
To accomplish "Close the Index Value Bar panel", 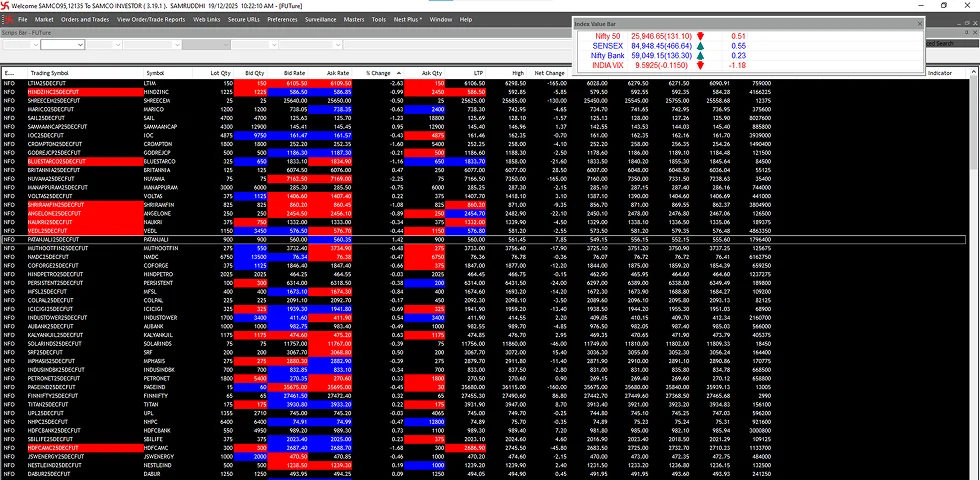I will point(919,24).
